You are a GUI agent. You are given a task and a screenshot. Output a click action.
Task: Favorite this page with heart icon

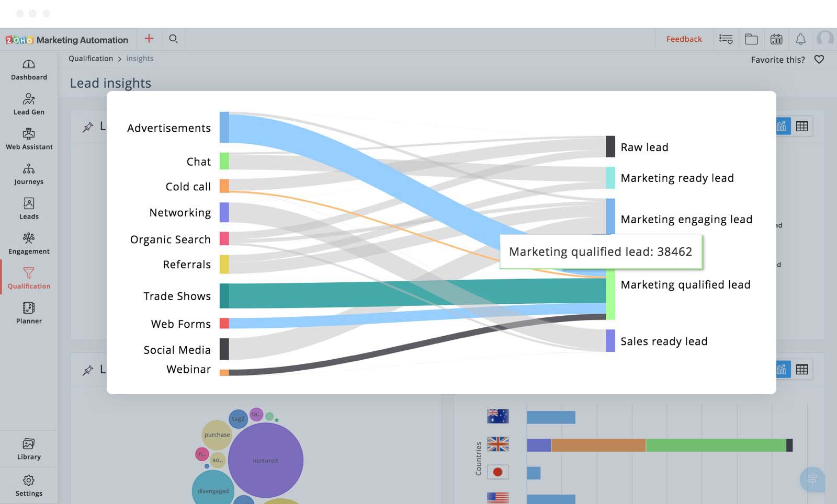pos(819,60)
